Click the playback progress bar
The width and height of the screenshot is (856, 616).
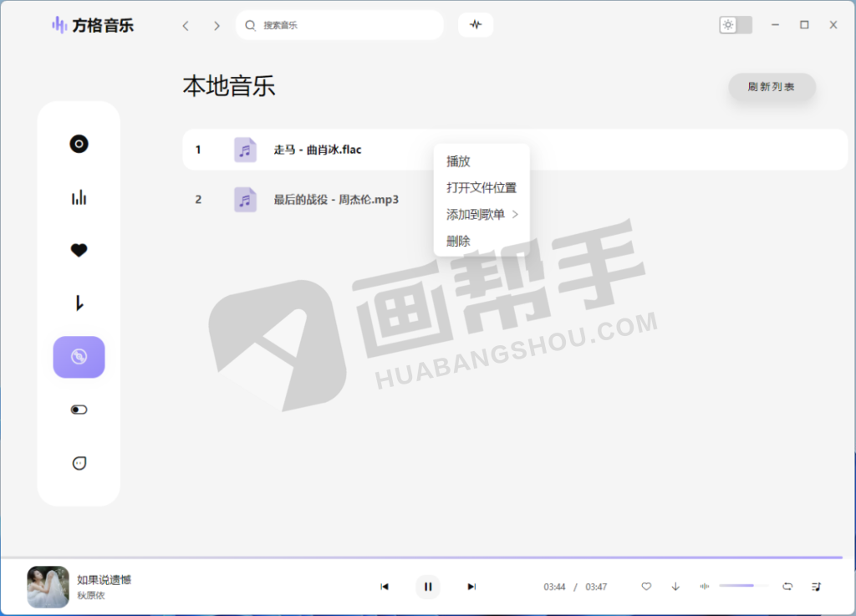(x=421, y=557)
